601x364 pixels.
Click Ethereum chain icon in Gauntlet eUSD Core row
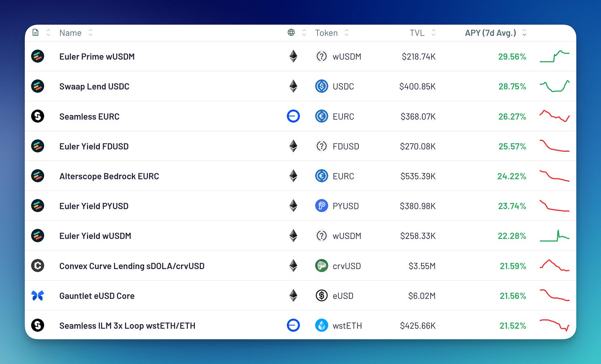click(293, 295)
